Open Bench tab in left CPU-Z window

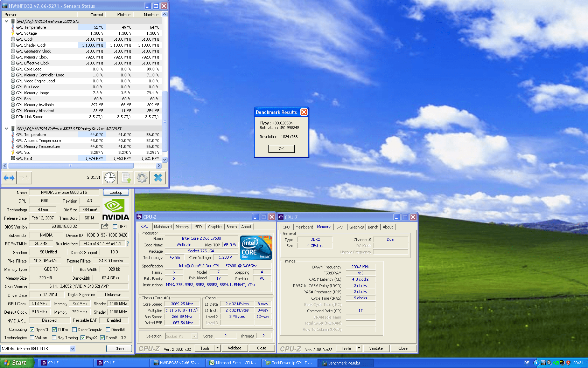tap(232, 227)
